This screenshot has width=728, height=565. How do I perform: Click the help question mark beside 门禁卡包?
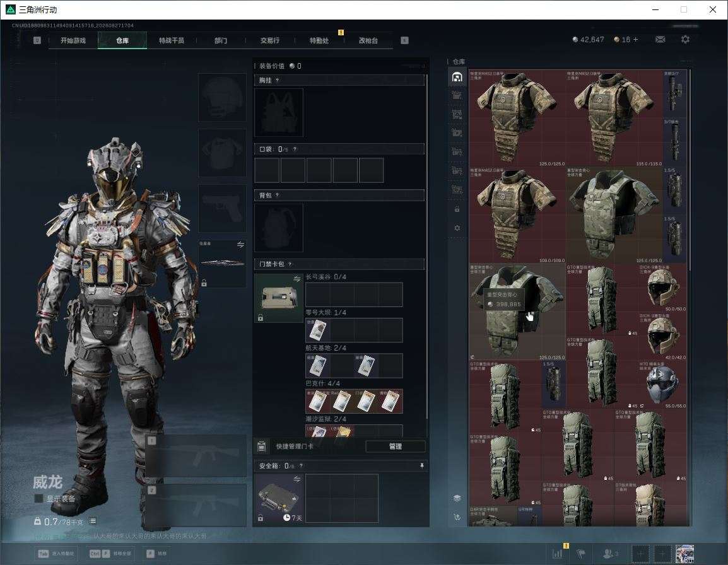[x=290, y=264]
